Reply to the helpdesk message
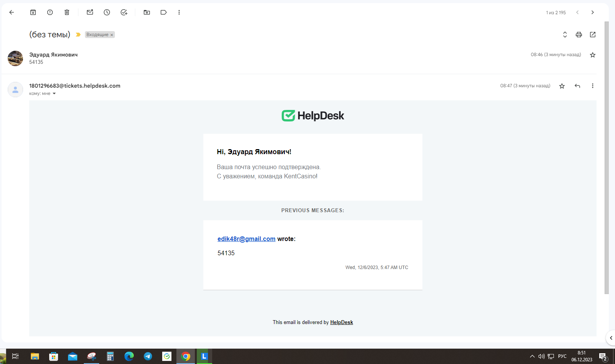Screen dimensions: 615x364 pos(577,86)
